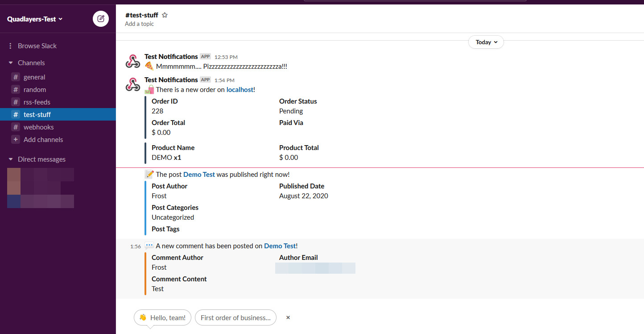The width and height of the screenshot is (644, 334).
Task: Click Test Notifications sender name at 12:53 PM
Action: tap(171, 57)
